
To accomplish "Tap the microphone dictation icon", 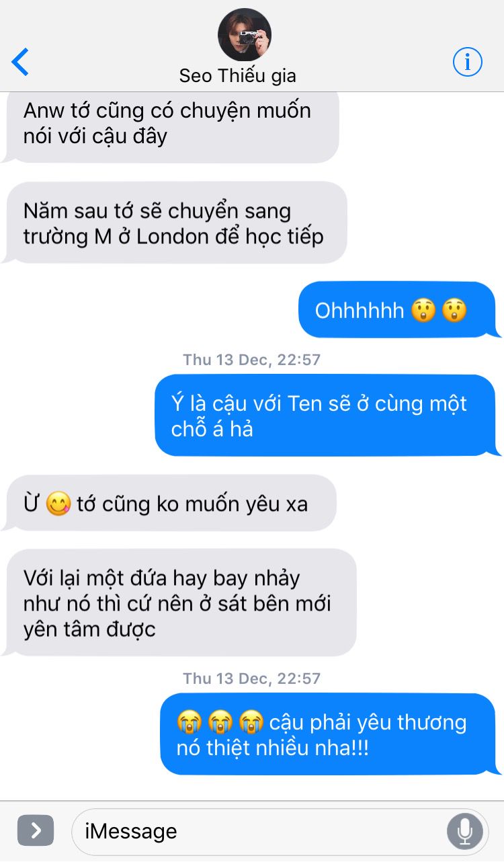I will point(464,831).
